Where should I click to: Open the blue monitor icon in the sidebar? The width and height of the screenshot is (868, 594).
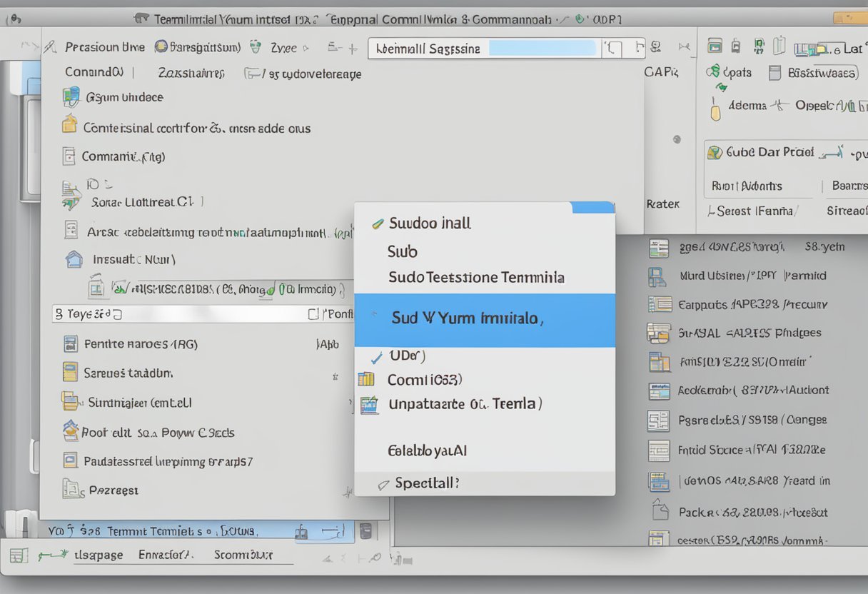pyautogui.click(x=70, y=96)
